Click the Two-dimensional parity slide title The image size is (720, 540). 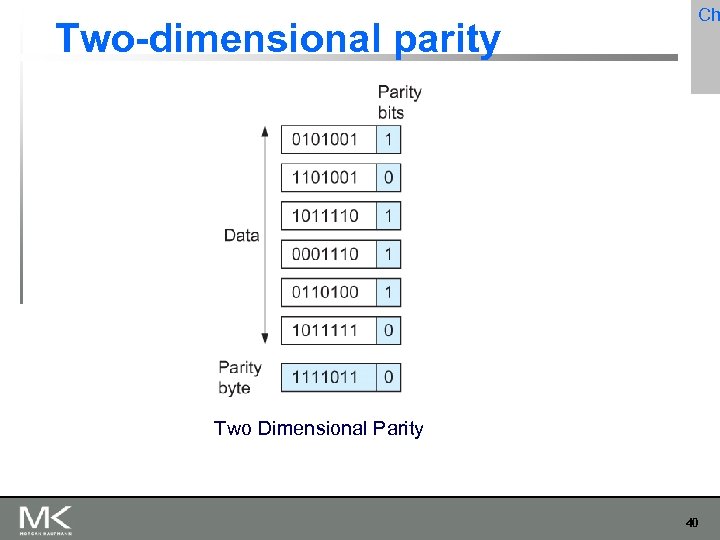(x=277, y=39)
